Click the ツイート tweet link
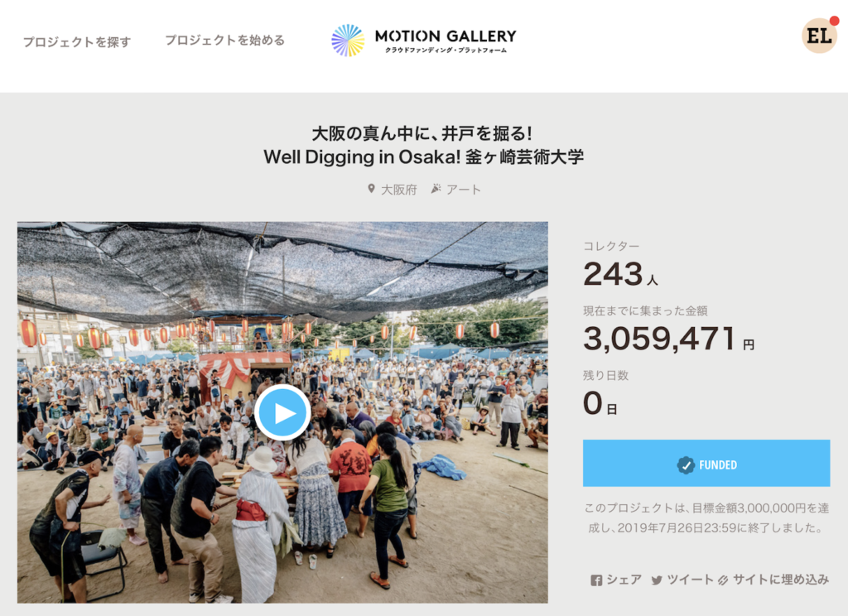The height and width of the screenshot is (616, 848). coord(690,580)
